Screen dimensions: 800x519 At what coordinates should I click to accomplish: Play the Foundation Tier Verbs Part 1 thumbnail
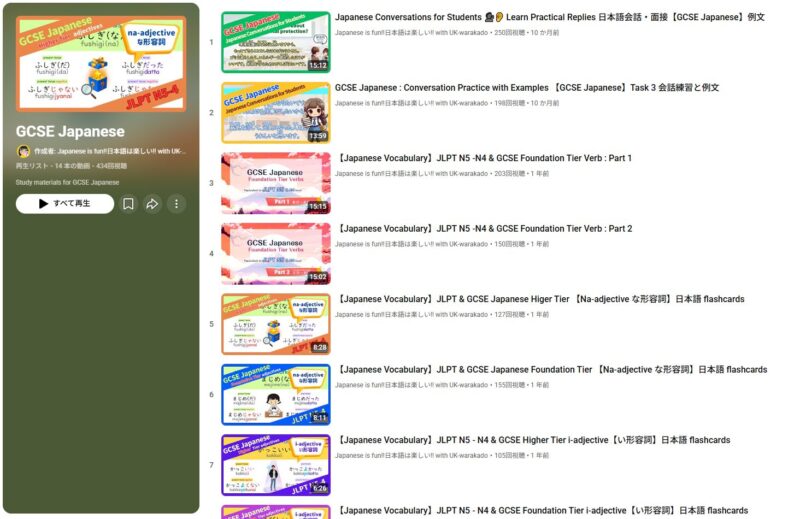[x=276, y=183]
